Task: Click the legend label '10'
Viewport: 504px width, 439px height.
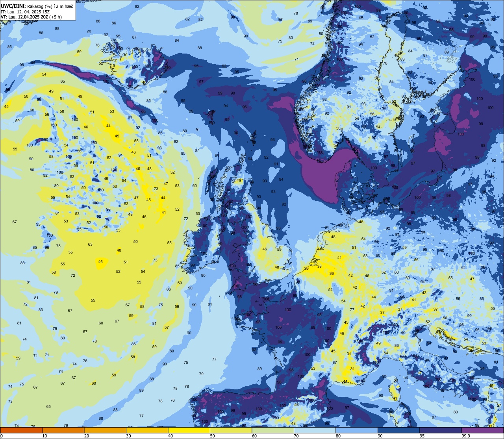Action: tap(44, 436)
